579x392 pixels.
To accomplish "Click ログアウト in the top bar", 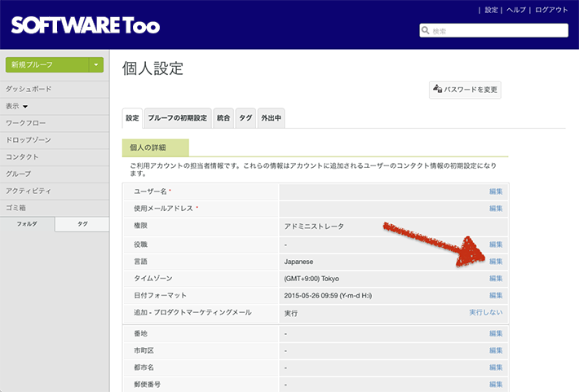I will pyautogui.click(x=552, y=10).
